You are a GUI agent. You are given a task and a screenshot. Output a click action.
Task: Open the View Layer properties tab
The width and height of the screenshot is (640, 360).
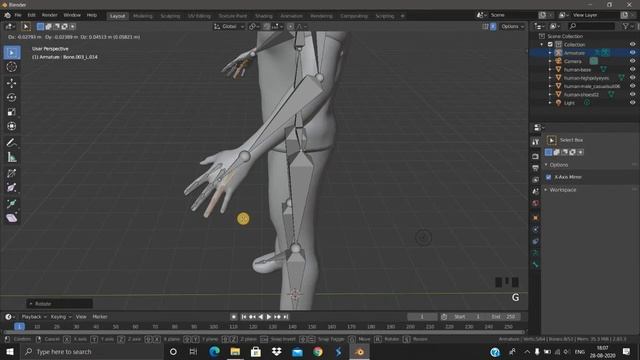536,180
